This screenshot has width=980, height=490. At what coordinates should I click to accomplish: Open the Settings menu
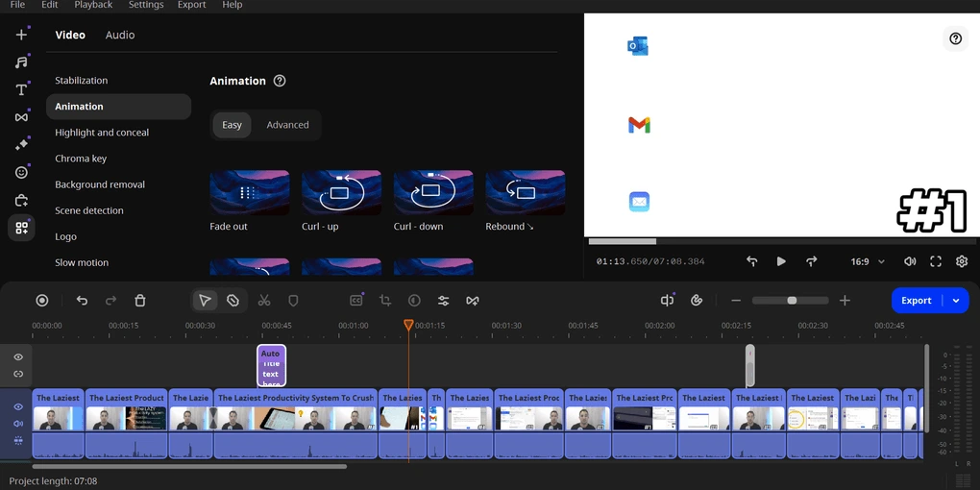pos(146,5)
